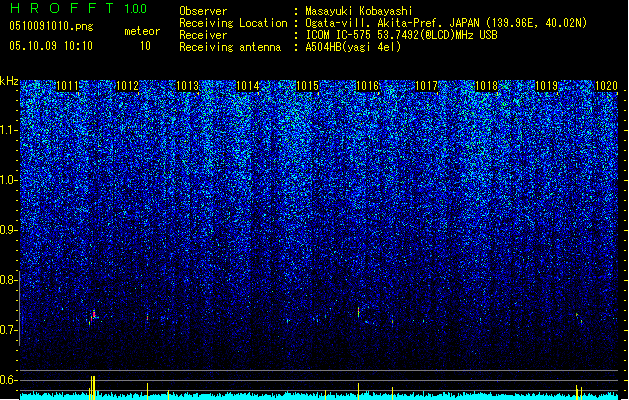The image size is (629, 400).
Task: Click the 1.0 kHz axis label
Action: (x=8, y=180)
